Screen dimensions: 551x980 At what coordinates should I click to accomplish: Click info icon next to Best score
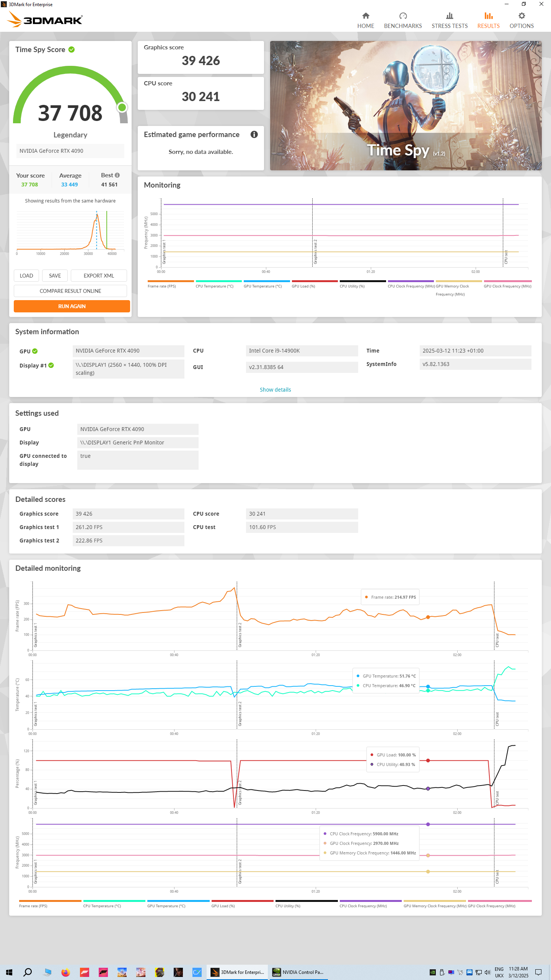click(117, 175)
